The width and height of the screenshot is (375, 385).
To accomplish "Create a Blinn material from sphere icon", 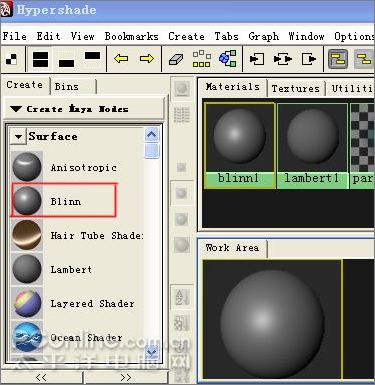I will [27, 201].
